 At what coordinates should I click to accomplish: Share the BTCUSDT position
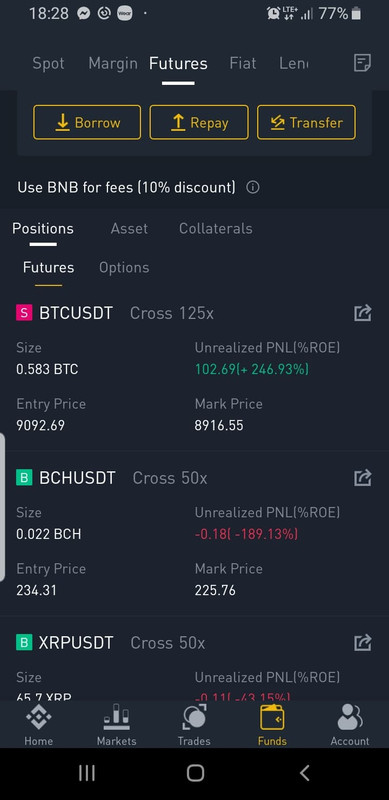pyautogui.click(x=362, y=313)
